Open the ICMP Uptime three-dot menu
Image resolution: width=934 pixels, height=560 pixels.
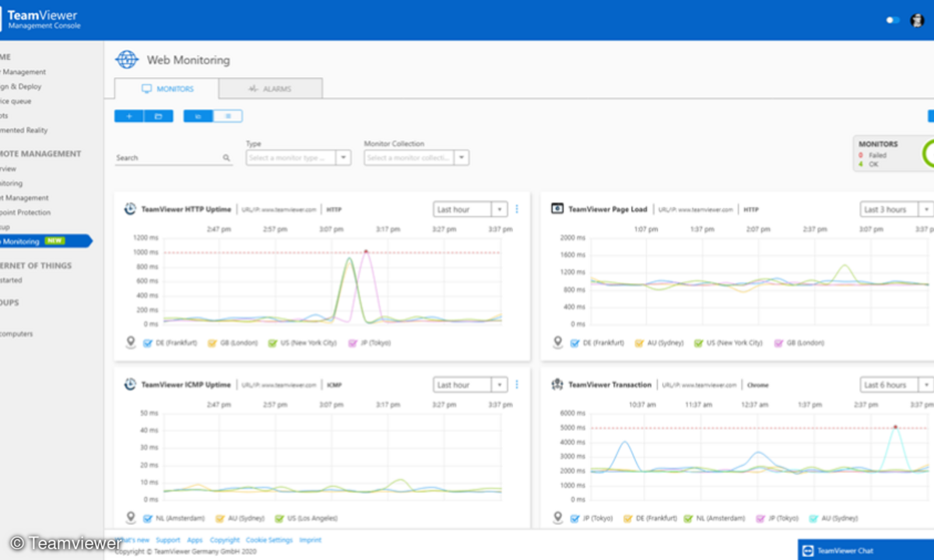click(517, 385)
